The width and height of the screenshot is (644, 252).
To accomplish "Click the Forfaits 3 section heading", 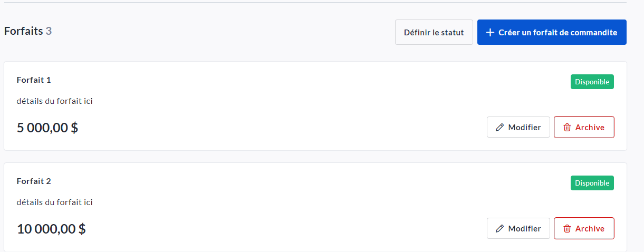I will pos(28,31).
